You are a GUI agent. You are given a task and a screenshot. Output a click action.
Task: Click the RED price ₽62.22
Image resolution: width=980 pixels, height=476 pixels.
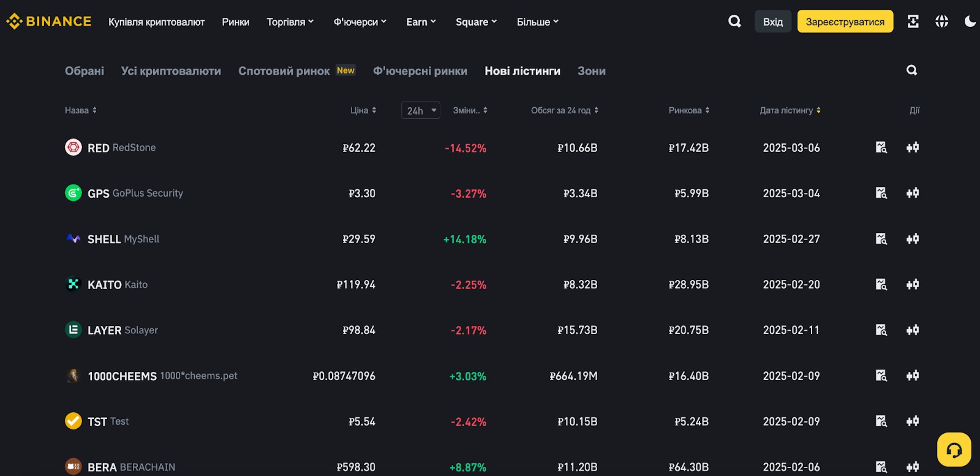tap(359, 148)
